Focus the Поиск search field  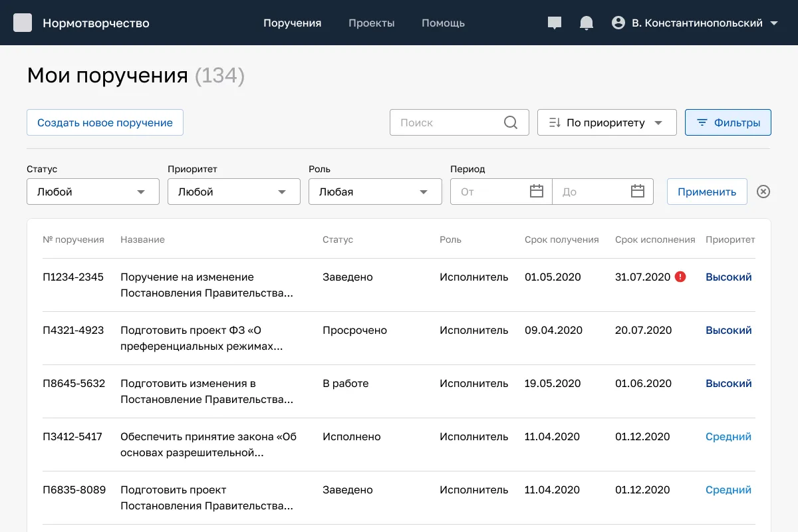click(459, 122)
